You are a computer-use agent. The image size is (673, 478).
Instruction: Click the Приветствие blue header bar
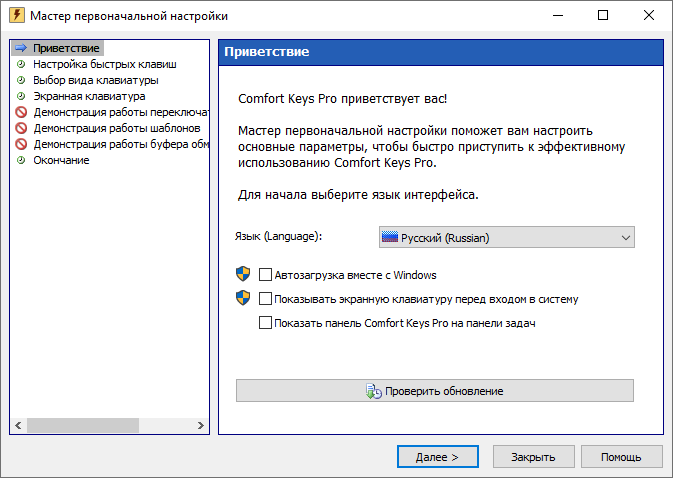441,52
